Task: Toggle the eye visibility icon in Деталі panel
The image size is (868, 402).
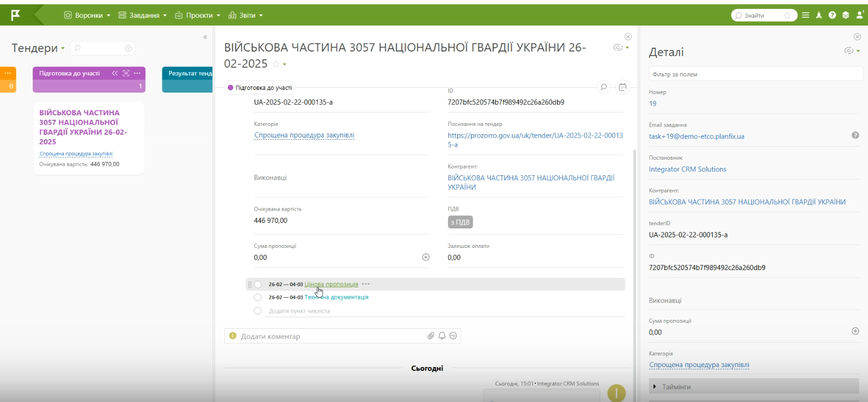Action: click(x=848, y=51)
